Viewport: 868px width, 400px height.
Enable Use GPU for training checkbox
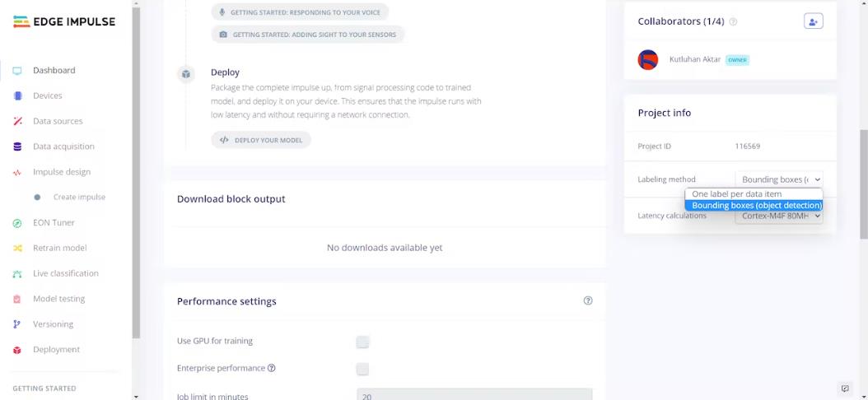click(x=362, y=342)
